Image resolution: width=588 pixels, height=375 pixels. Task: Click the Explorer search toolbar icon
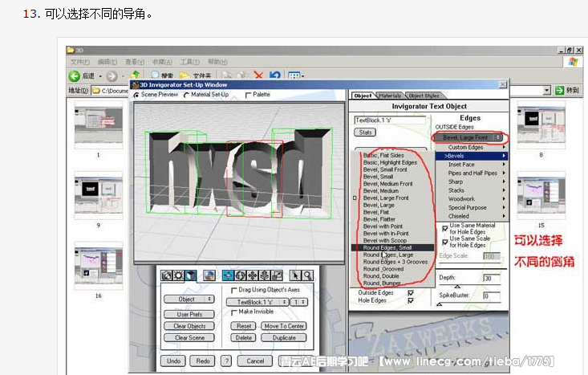[156, 75]
